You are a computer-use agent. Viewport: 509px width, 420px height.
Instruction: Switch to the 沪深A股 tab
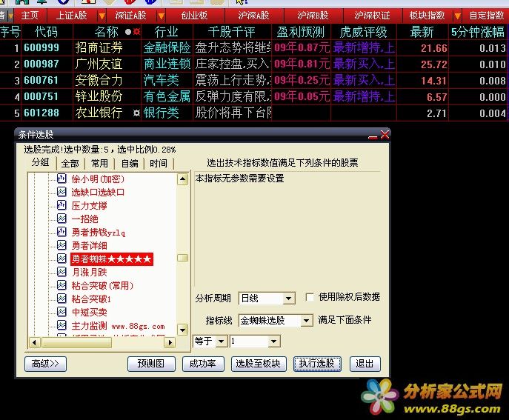pos(254,16)
